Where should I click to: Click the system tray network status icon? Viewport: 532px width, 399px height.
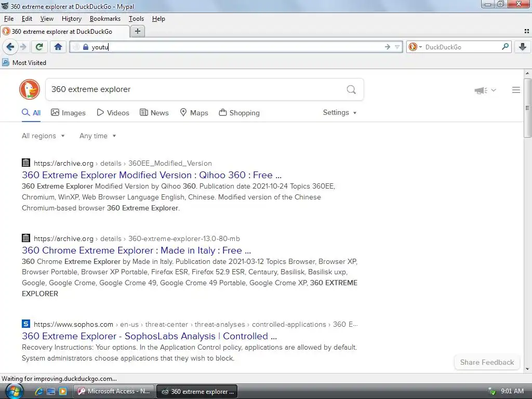click(491, 391)
